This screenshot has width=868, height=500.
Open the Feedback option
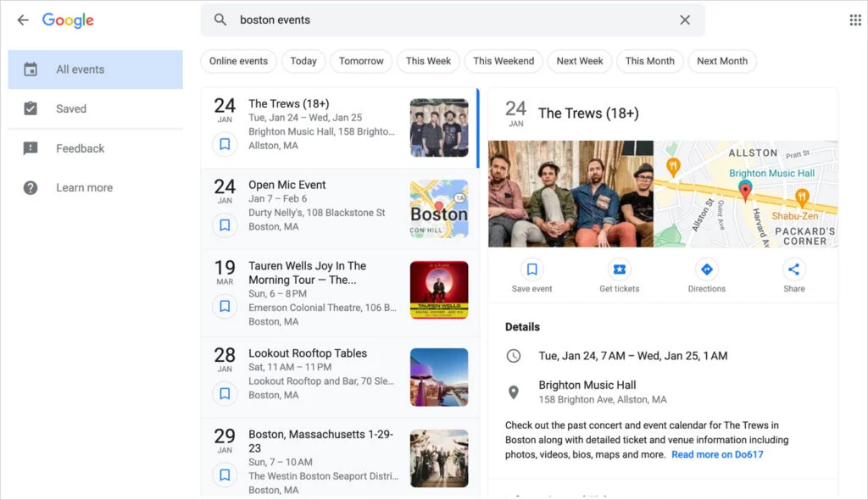click(80, 148)
